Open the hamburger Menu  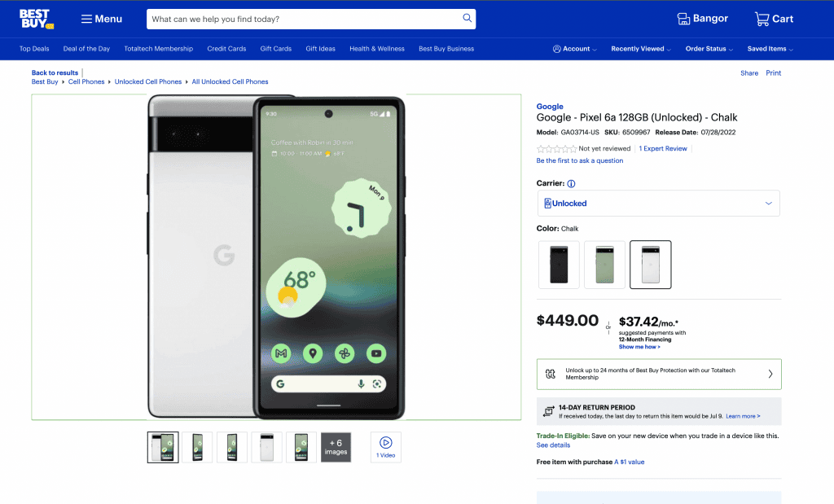102,19
